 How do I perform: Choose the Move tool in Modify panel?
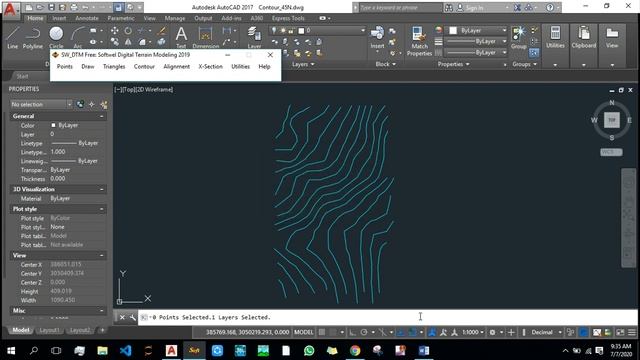coord(115,31)
